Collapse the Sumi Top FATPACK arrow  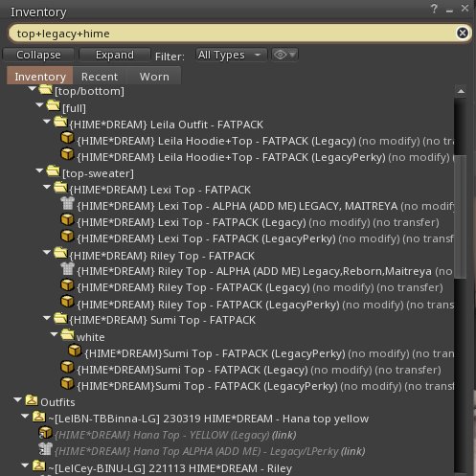click(47, 318)
